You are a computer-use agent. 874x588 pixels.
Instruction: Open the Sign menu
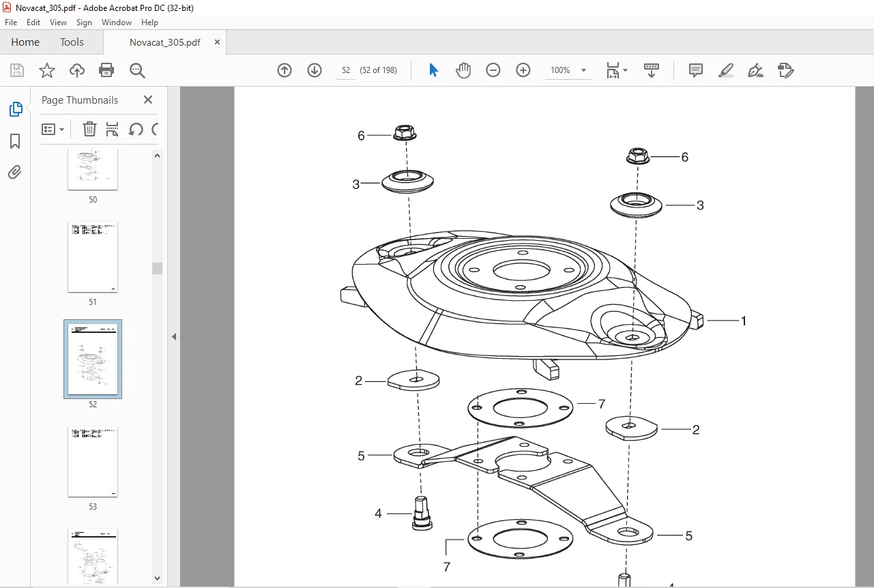click(x=84, y=23)
